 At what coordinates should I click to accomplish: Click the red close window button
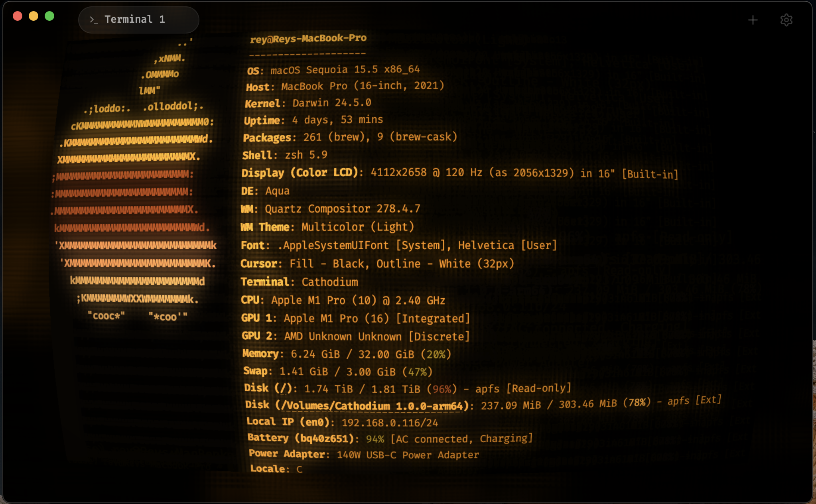pos(18,16)
